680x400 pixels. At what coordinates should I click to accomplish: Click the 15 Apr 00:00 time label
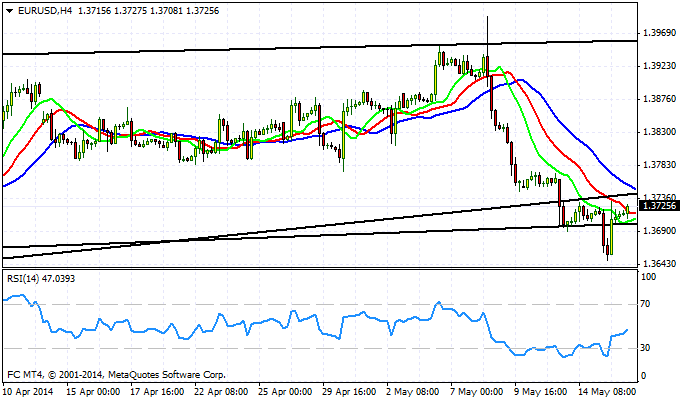(93, 392)
